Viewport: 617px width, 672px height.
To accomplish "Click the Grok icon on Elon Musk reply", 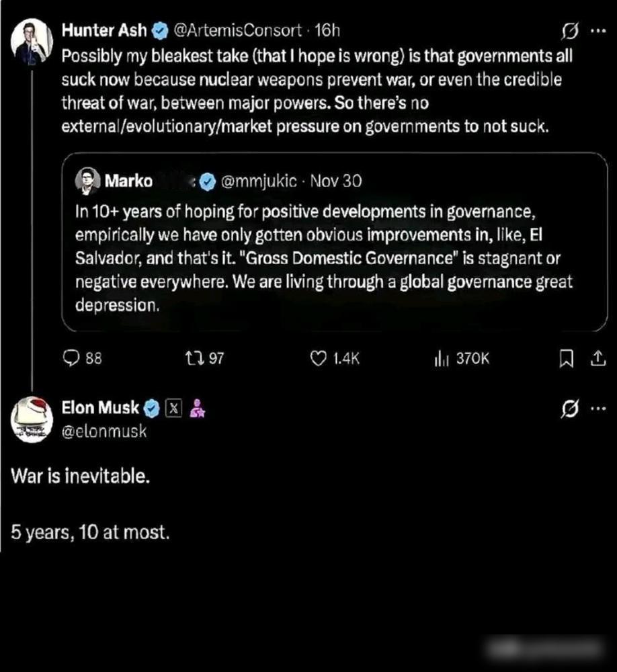I will pos(569,408).
